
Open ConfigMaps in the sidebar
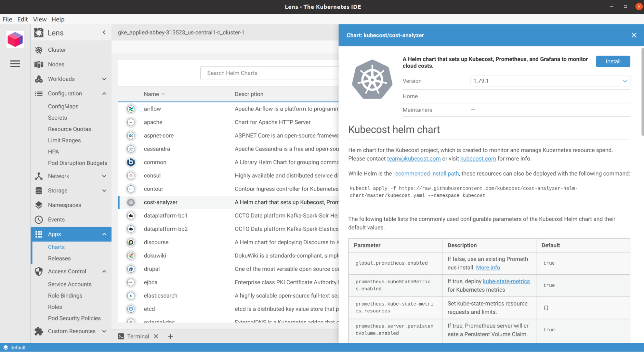click(63, 106)
